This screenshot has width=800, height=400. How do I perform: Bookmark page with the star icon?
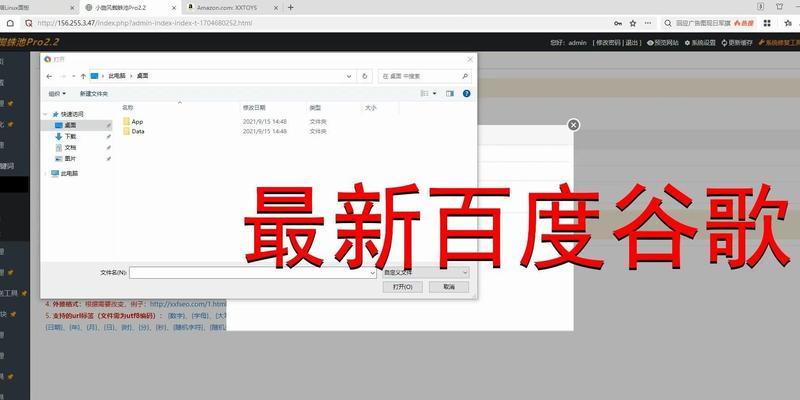coord(633,23)
